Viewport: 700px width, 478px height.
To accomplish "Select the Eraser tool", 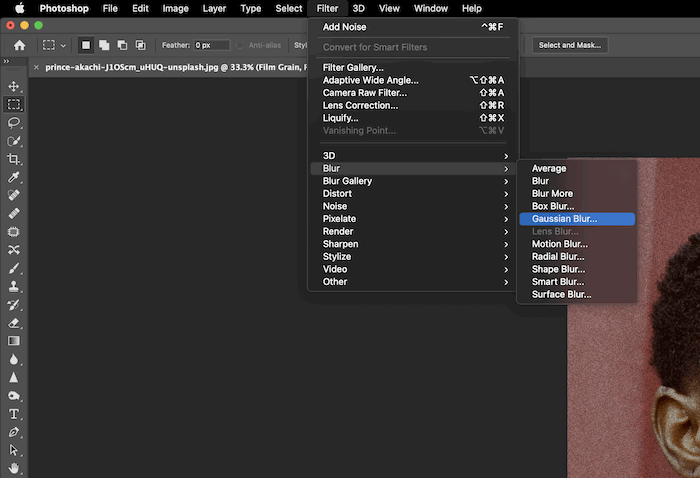I will (14, 323).
